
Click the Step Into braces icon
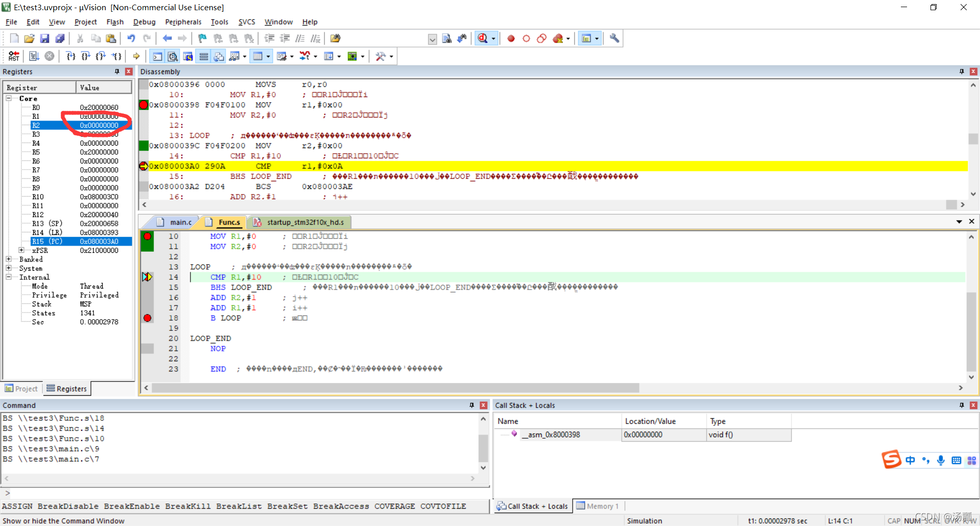tap(70, 56)
